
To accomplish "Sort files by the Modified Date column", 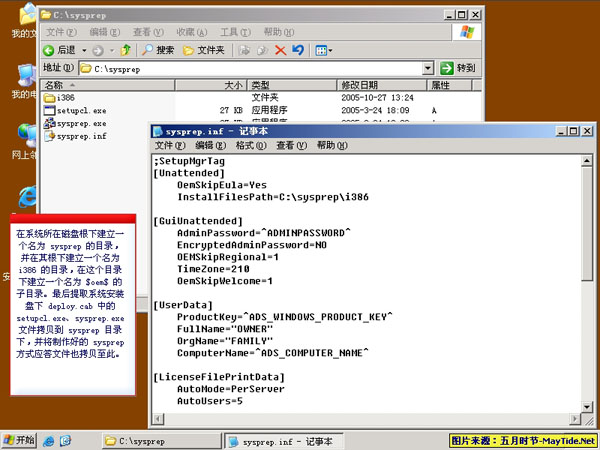I will click(x=382, y=85).
